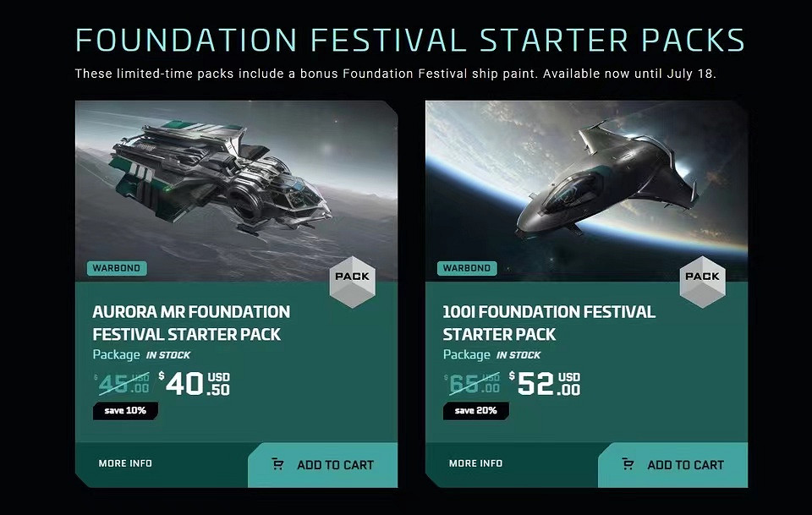Image resolution: width=812 pixels, height=515 pixels.
Task: Click the WARBOND tag on the 100i pack
Action: (466, 268)
